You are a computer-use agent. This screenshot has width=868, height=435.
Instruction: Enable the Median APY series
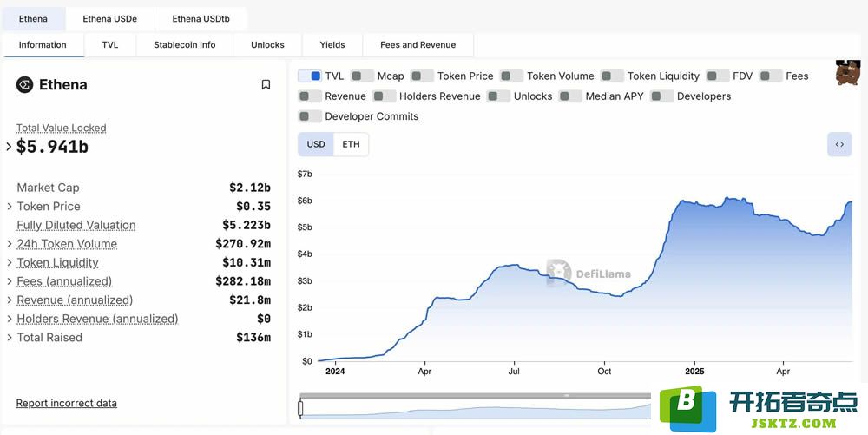click(x=570, y=96)
